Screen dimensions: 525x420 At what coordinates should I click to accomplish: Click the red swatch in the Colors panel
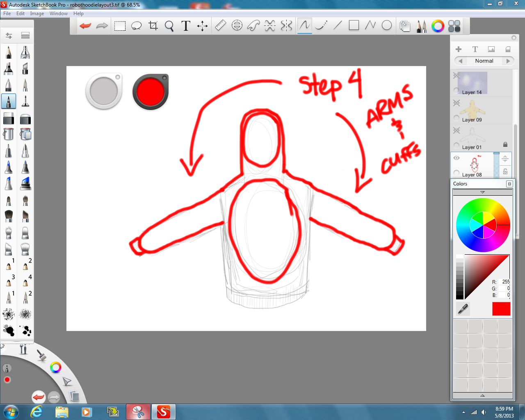tap(501, 309)
